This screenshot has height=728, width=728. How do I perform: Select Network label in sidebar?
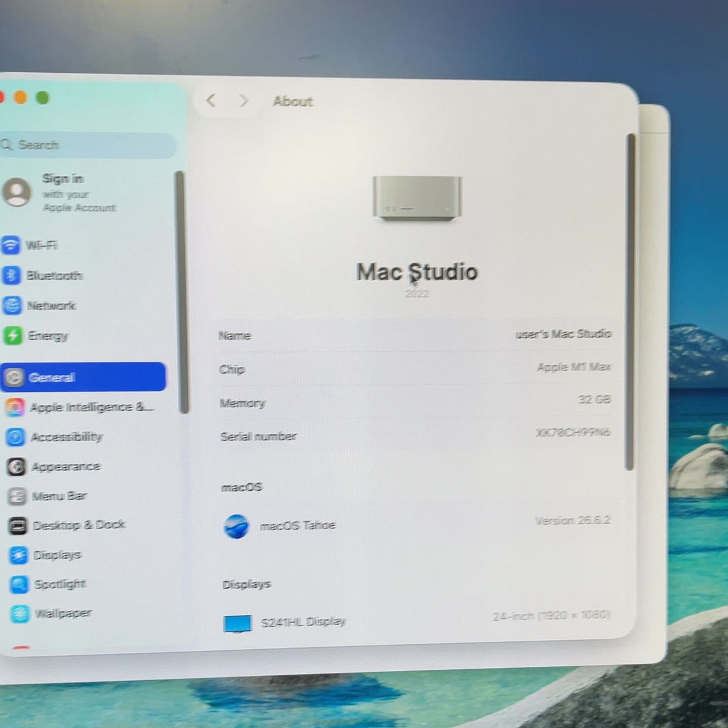tap(52, 305)
